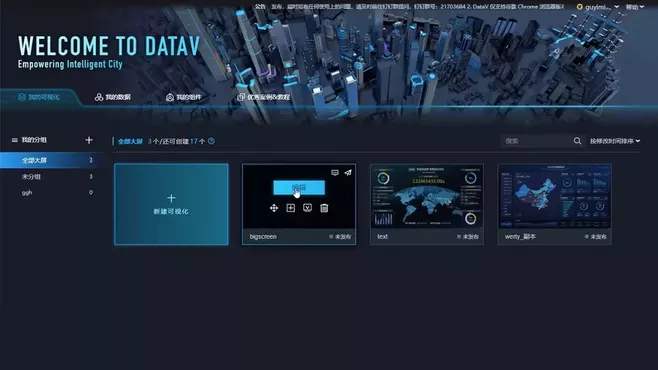Switch to the My Components tab

coord(183,97)
